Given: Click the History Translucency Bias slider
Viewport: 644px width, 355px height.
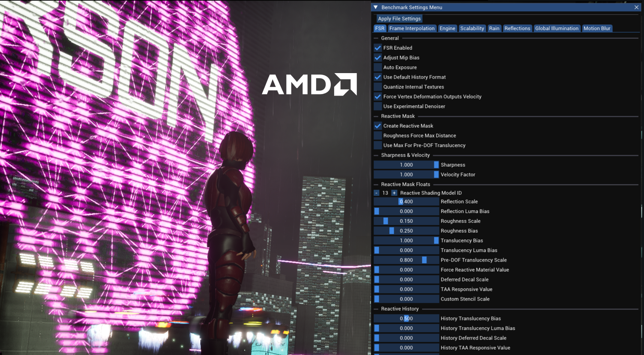Looking at the screenshot, I should pyautogui.click(x=406, y=318).
